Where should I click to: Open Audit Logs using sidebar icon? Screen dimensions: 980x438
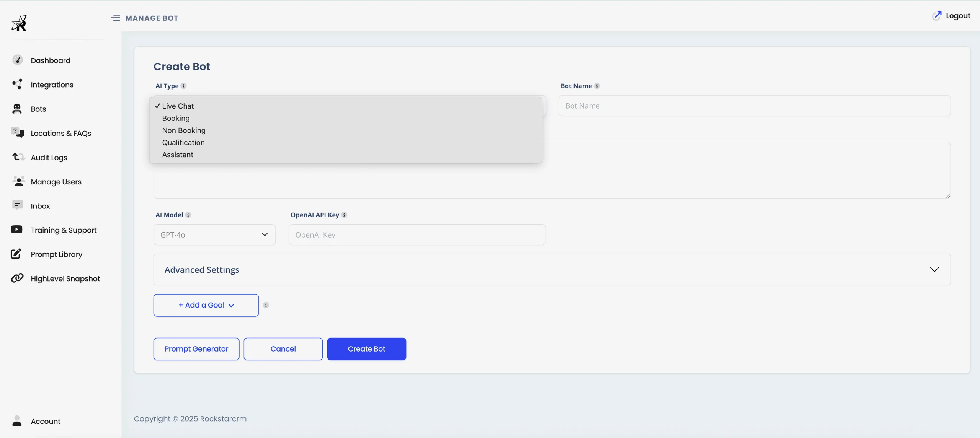[x=18, y=157]
